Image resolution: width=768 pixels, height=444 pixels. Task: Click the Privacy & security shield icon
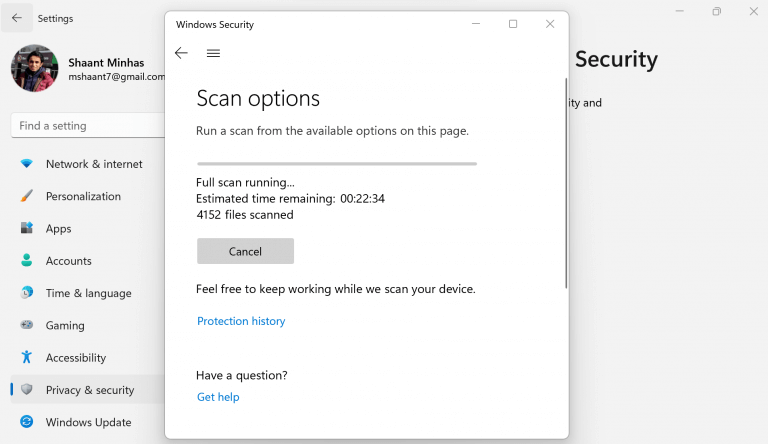coord(27,390)
